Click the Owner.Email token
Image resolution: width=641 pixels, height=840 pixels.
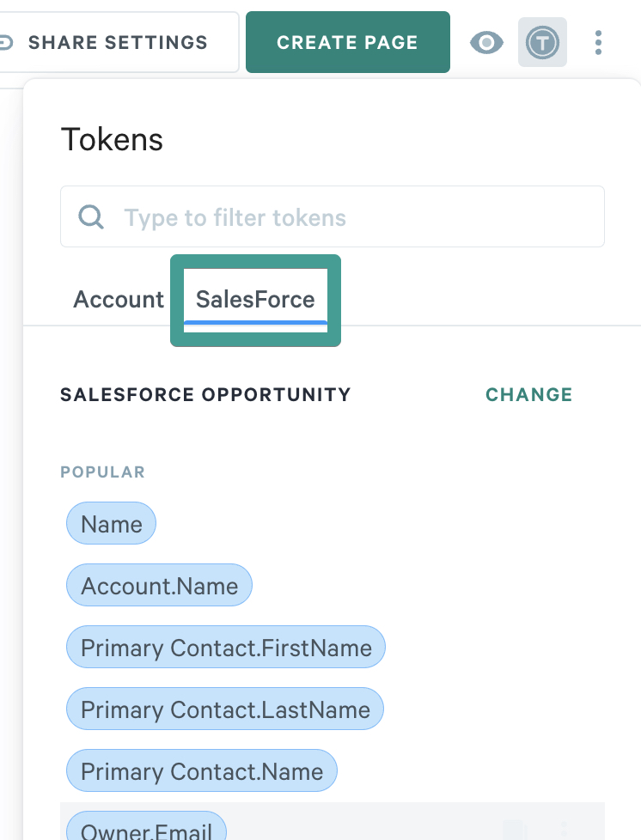(146, 830)
